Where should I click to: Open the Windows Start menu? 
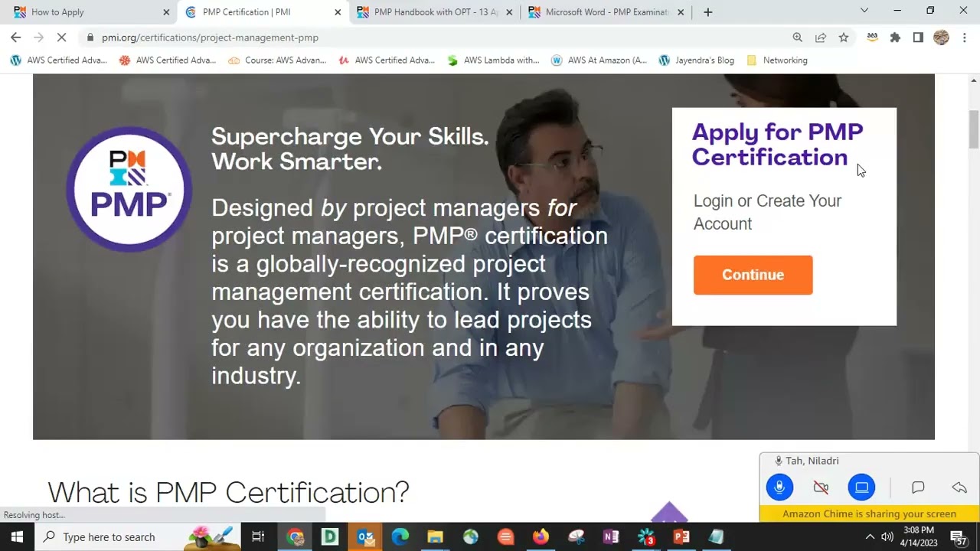click(17, 536)
